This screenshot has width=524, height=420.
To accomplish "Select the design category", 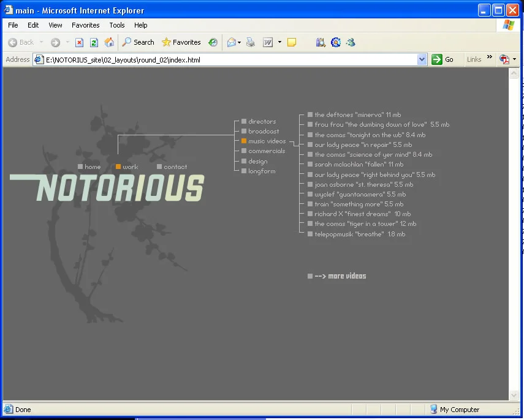I will (254, 161).
